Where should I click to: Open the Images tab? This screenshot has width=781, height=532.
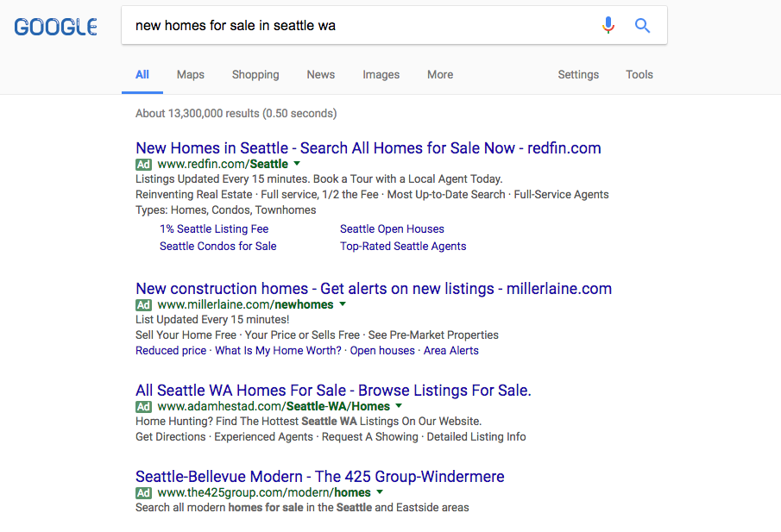[x=381, y=75]
